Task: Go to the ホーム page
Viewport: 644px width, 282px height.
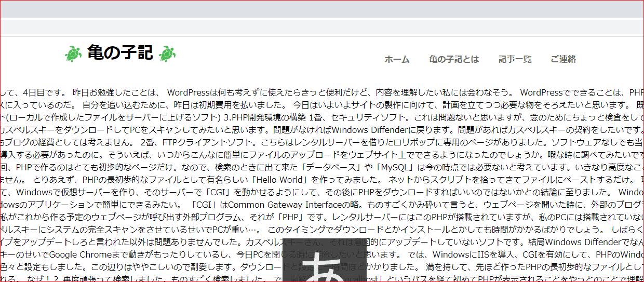Action: [x=397, y=59]
